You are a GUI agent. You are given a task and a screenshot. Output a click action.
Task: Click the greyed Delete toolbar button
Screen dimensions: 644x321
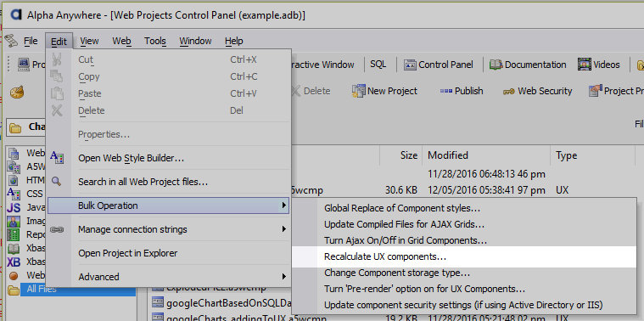coord(311,91)
